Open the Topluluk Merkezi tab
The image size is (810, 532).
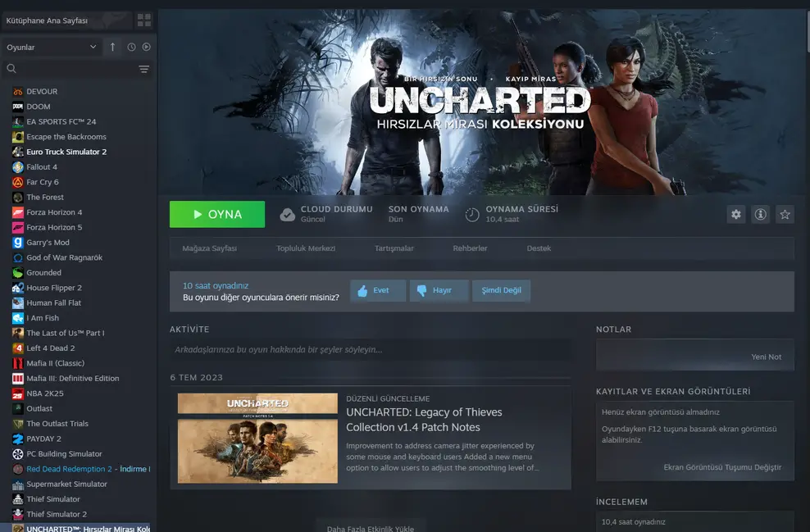306,248
